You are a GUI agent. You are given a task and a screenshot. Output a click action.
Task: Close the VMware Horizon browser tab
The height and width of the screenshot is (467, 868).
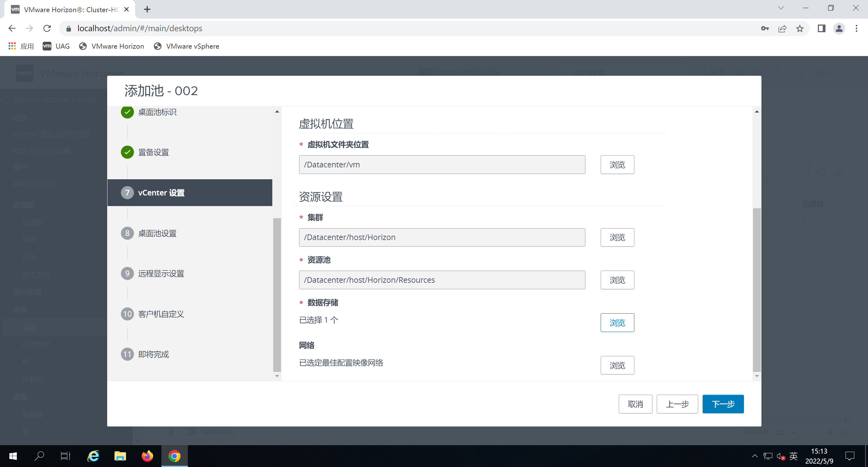pos(127,9)
